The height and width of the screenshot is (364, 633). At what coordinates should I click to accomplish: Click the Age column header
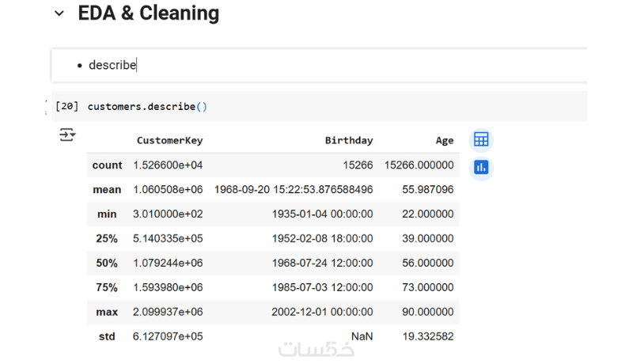(x=445, y=141)
